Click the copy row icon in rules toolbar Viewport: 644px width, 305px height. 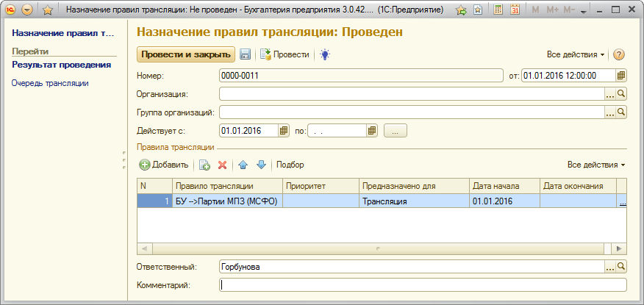coord(205,165)
